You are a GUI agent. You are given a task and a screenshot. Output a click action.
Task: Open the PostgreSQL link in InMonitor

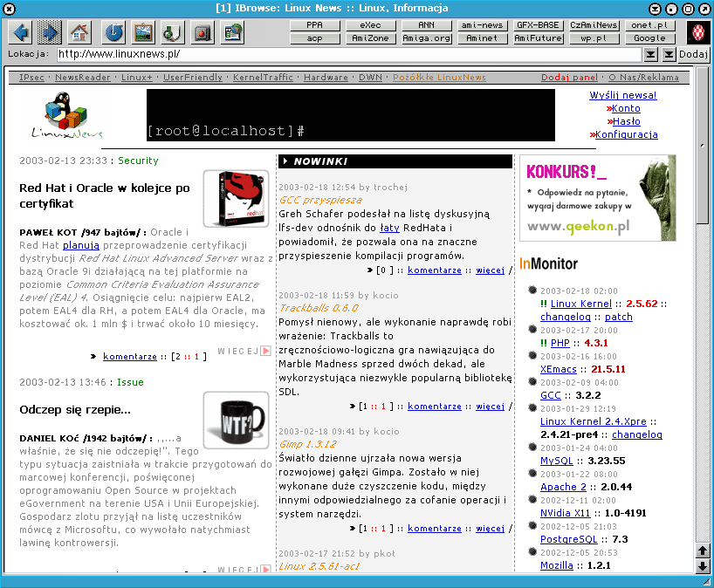click(569, 540)
